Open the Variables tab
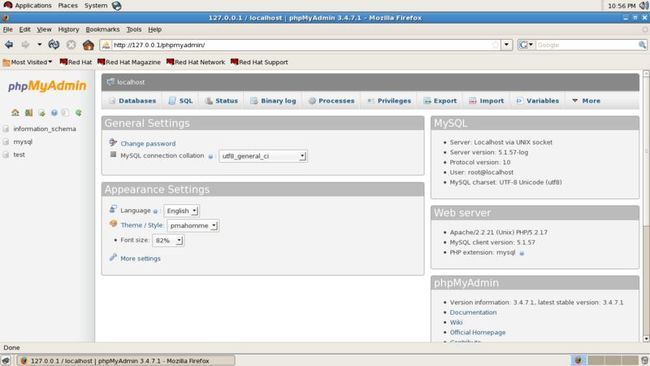This screenshot has width=650, height=366. [538, 101]
